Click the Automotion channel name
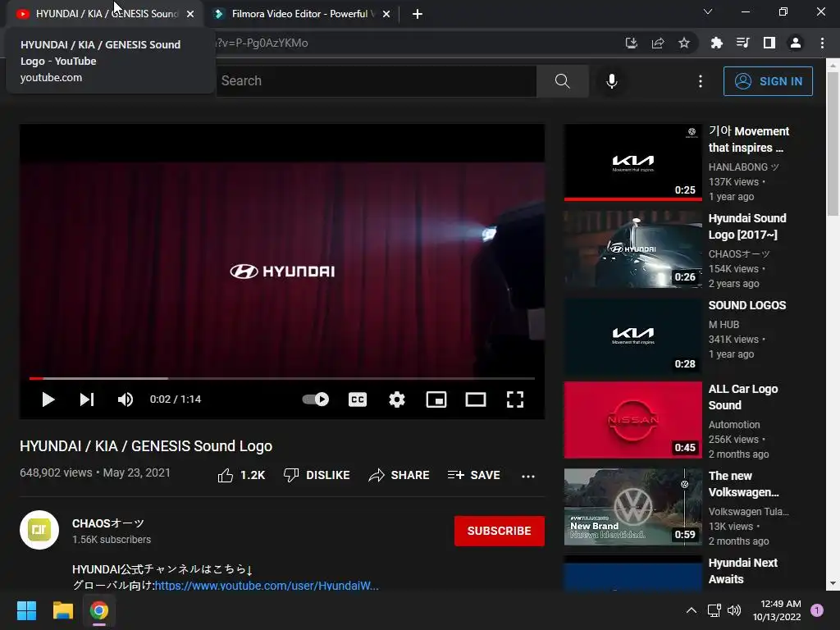 [x=734, y=425]
